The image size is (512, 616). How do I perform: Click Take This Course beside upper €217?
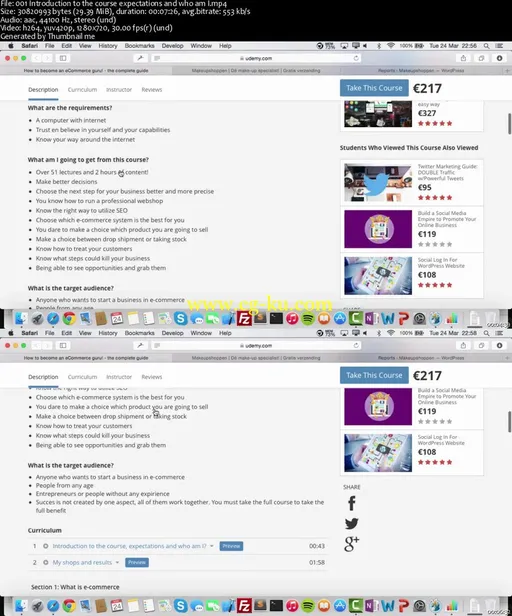[x=374, y=88]
